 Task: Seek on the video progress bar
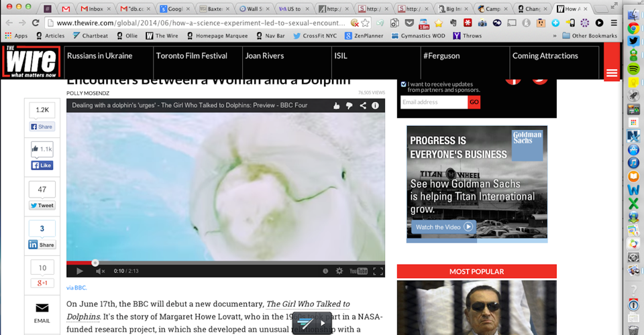click(225, 263)
